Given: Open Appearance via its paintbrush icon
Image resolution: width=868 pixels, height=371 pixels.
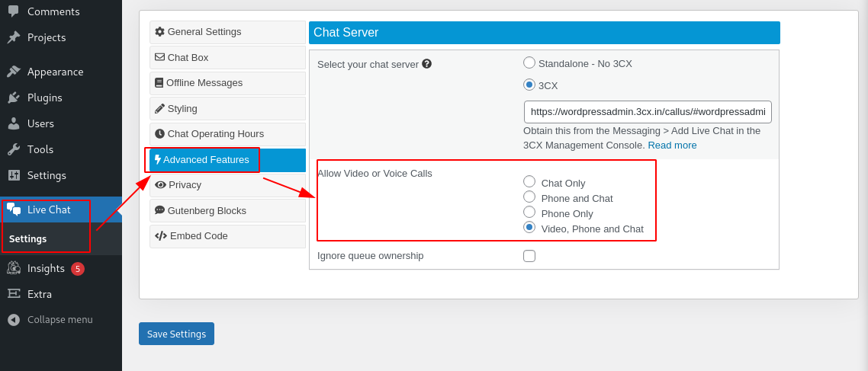Looking at the screenshot, I should (14, 72).
